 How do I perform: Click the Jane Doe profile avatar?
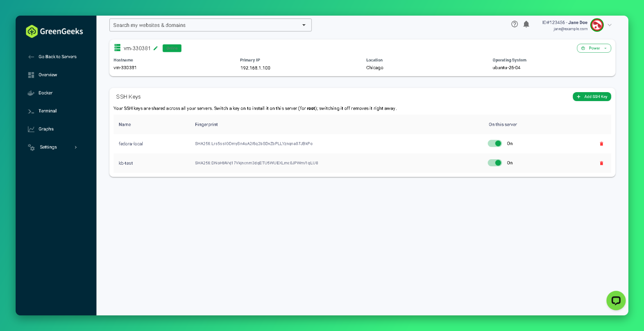[597, 25]
